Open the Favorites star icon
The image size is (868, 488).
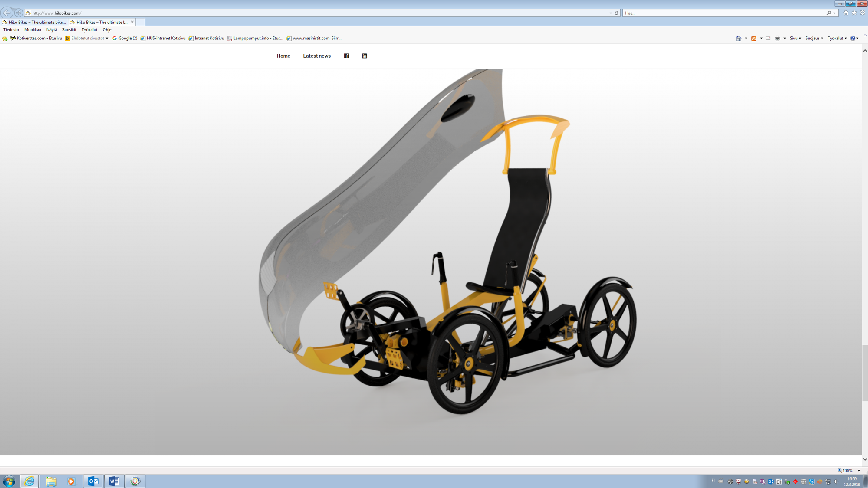tap(854, 13)
